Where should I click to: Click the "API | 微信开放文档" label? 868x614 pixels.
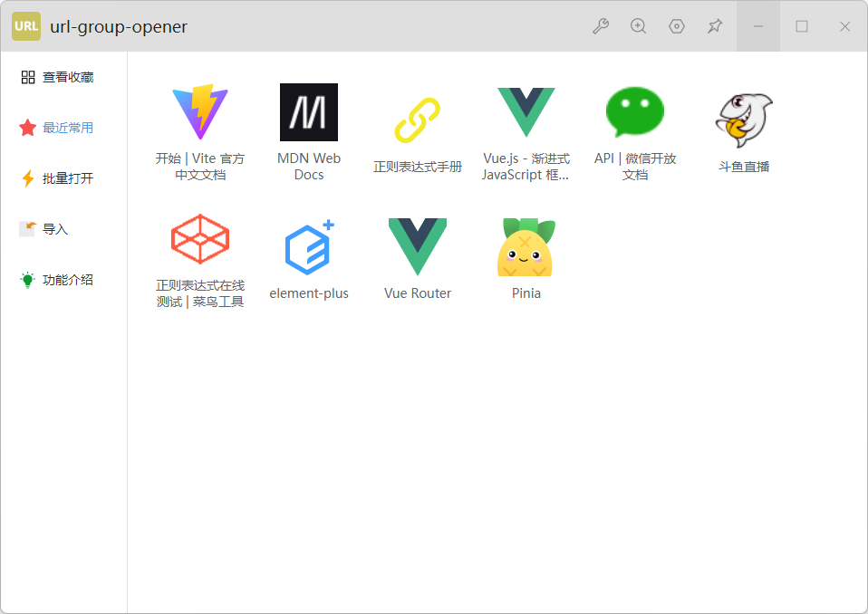coord(635,167)
